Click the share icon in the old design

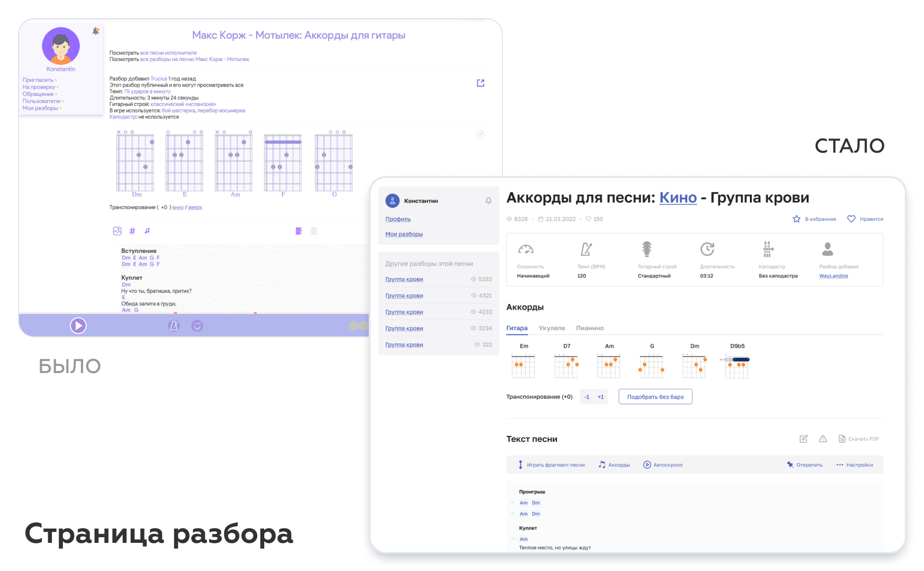480,83
